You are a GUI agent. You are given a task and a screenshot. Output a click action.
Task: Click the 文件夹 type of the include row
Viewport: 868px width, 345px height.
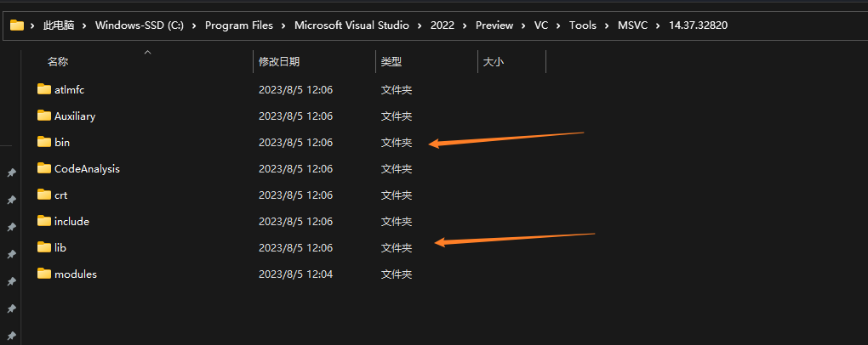(397, 222)
